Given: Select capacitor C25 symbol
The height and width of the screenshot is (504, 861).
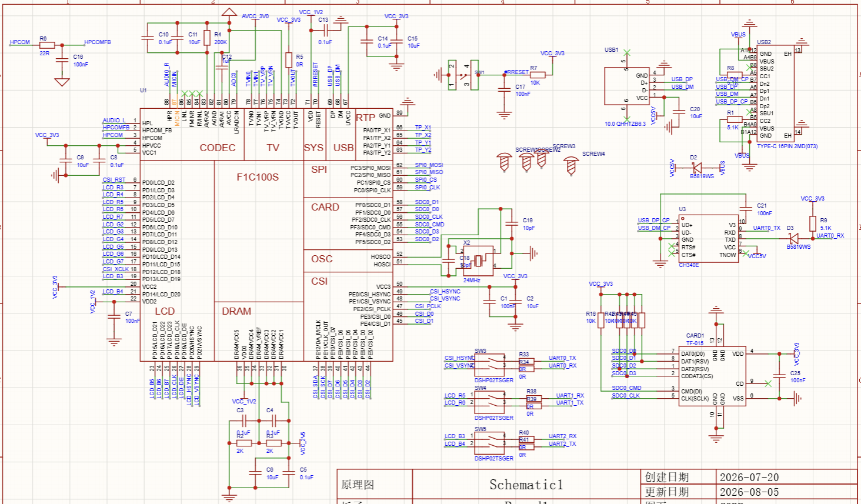Looking at the screenshot, I should click(x=780, y=376).
